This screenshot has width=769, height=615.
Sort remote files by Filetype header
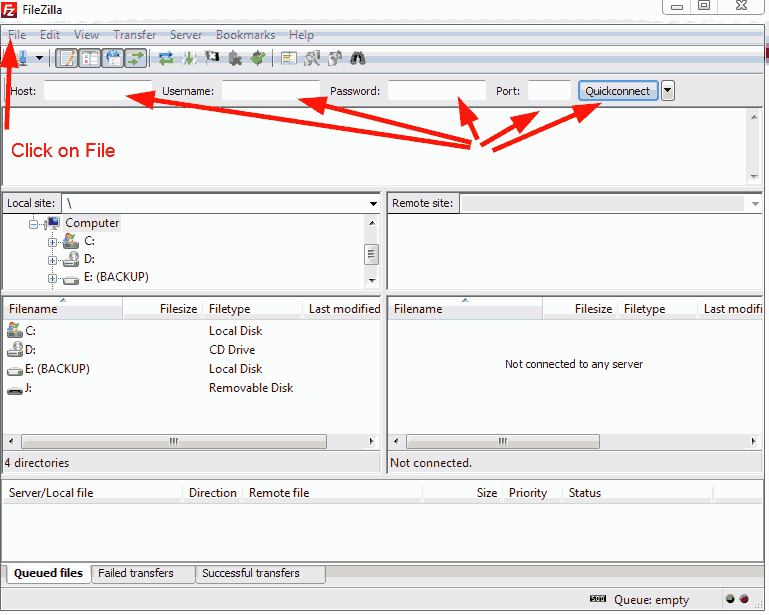point(657,309)
